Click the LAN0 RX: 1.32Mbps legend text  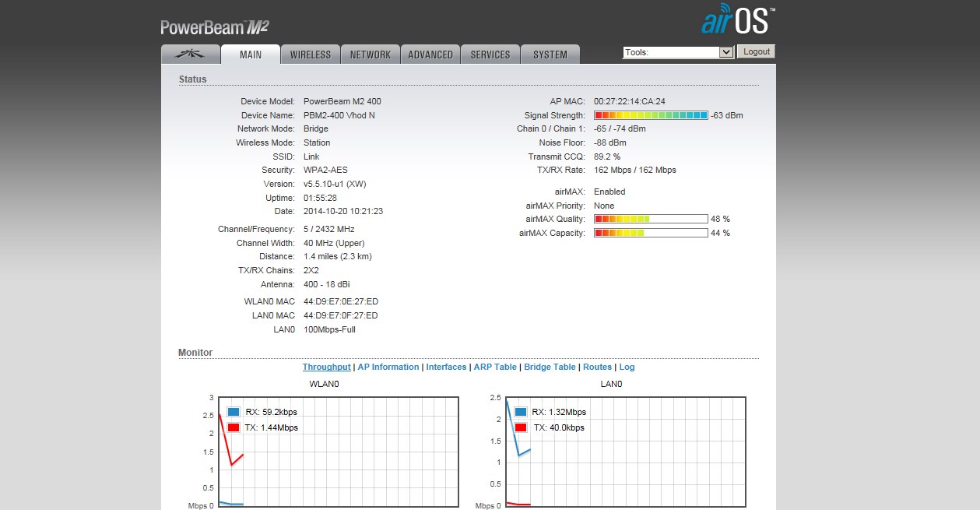(559, 412)
